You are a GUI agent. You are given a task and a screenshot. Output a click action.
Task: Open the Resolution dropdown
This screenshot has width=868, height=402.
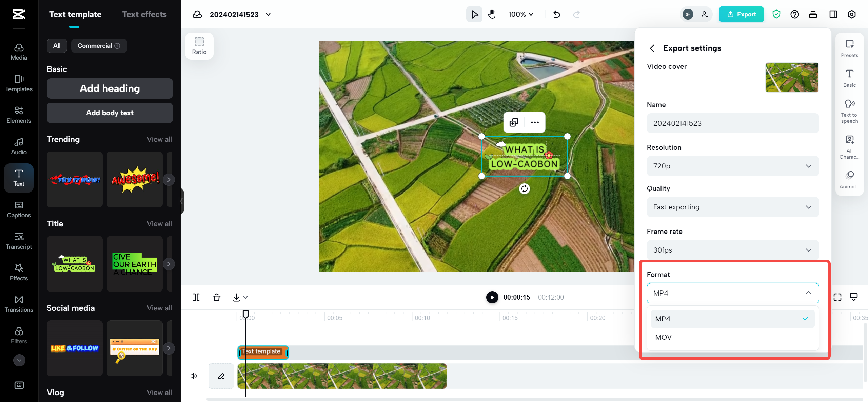(732, 166)
